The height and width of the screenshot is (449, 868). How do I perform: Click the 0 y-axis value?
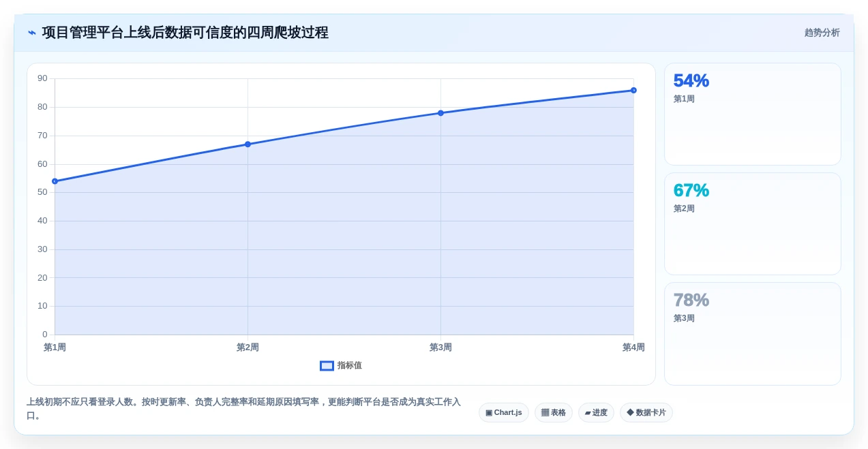45,334
